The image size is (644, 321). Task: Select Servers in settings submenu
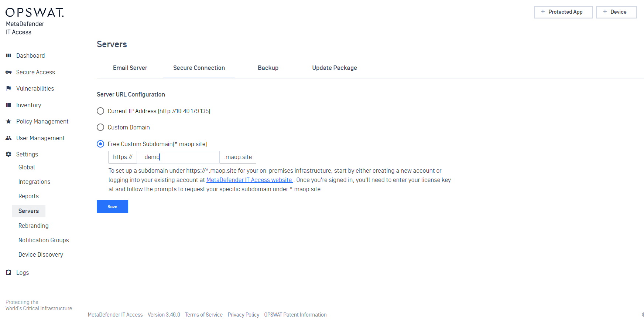click(x=28, y=211)
